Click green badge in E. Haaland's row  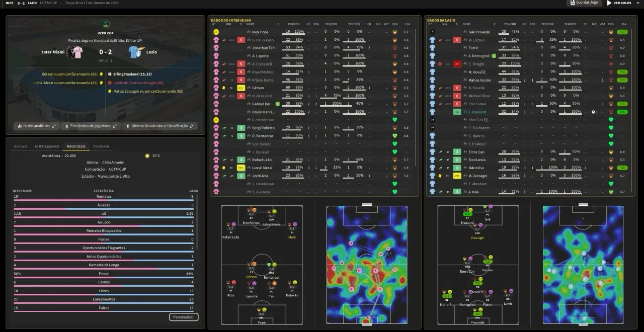click(457, 112)
